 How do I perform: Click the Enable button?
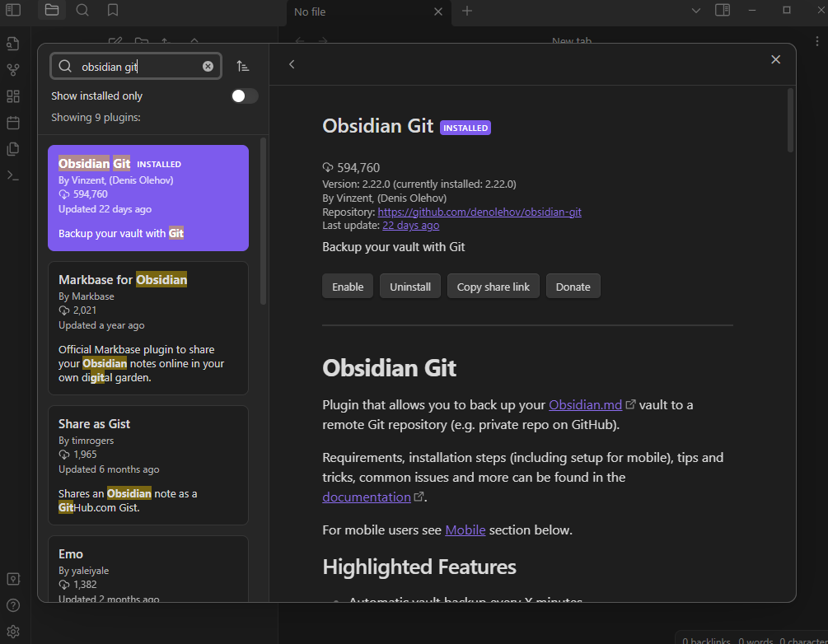point(348,286)
